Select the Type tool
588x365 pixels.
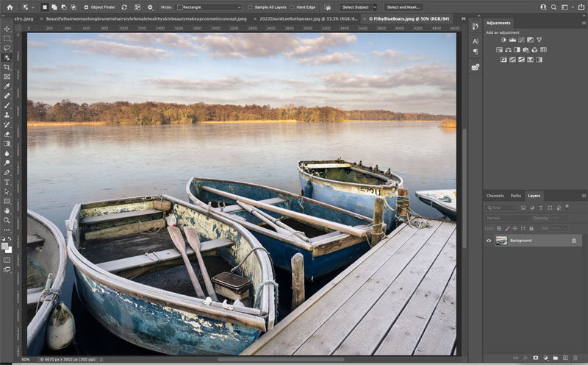(7, 182)
